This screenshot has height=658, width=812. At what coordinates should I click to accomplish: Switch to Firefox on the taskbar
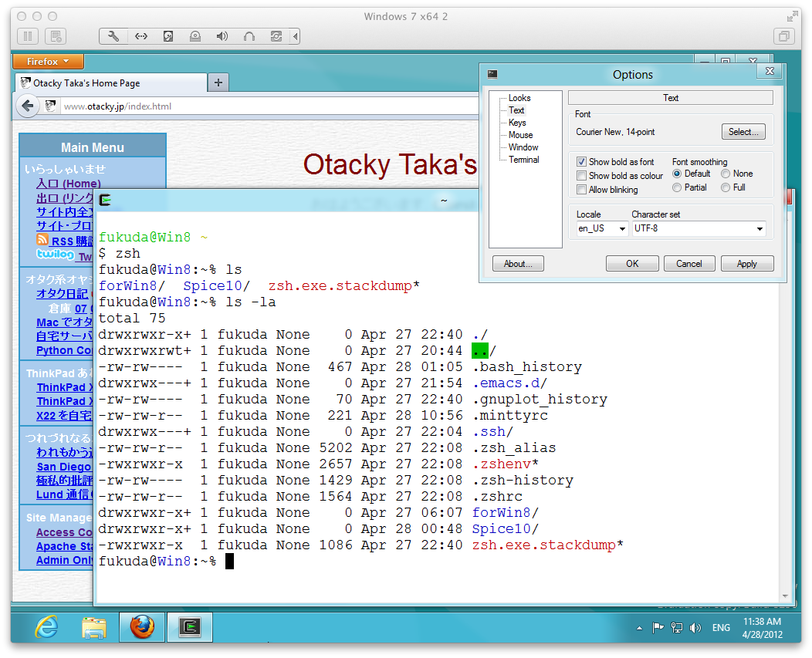tap(142, 627)
